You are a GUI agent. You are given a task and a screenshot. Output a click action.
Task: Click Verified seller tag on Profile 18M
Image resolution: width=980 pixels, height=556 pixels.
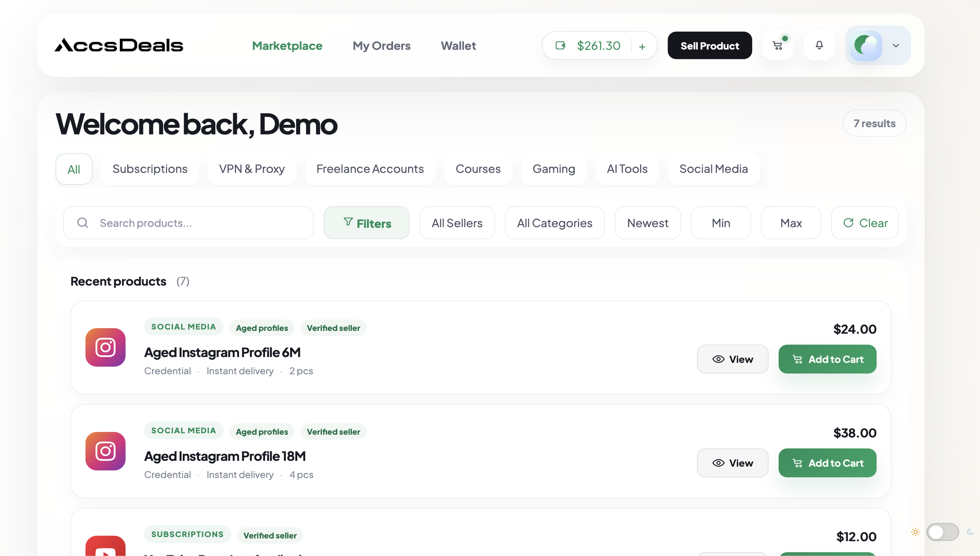[333, 432]
